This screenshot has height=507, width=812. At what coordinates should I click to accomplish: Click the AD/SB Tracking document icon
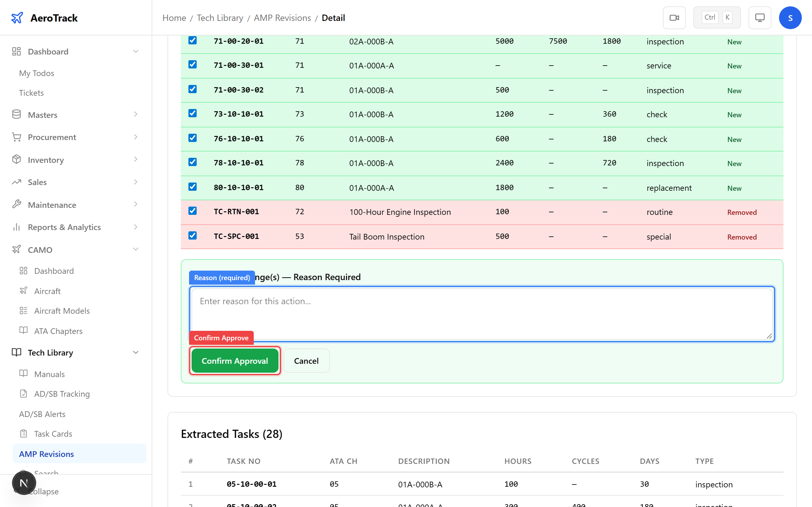(x=23, y=393)
